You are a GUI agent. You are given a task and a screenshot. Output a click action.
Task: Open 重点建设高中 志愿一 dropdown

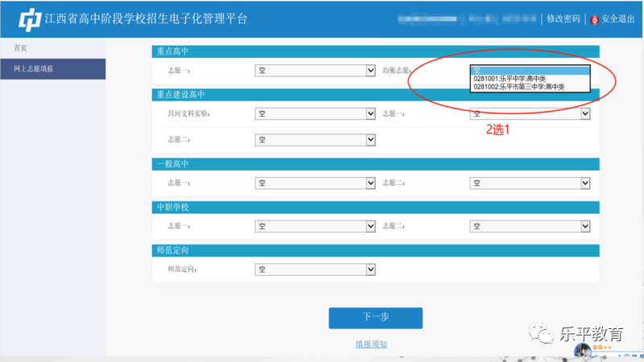coord(530,114)
